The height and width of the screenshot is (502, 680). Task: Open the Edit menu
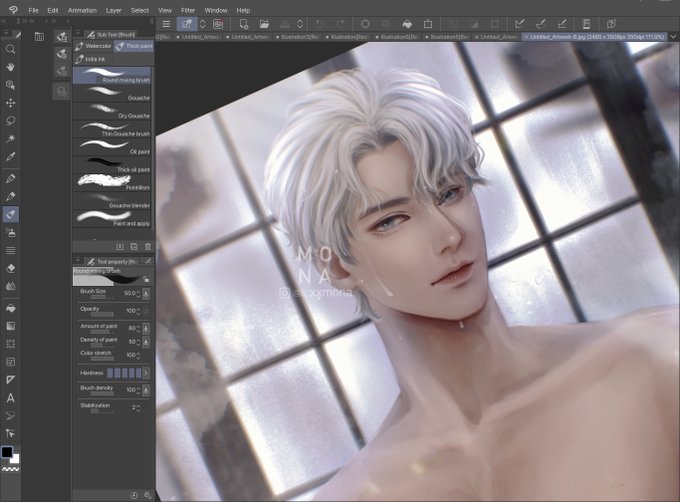tap(53, 10)
